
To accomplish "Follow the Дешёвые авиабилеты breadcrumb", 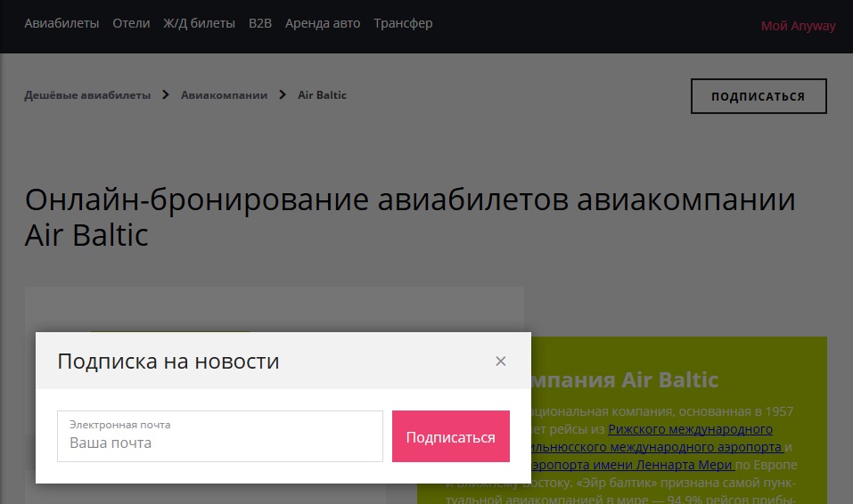I will (87, 95).
